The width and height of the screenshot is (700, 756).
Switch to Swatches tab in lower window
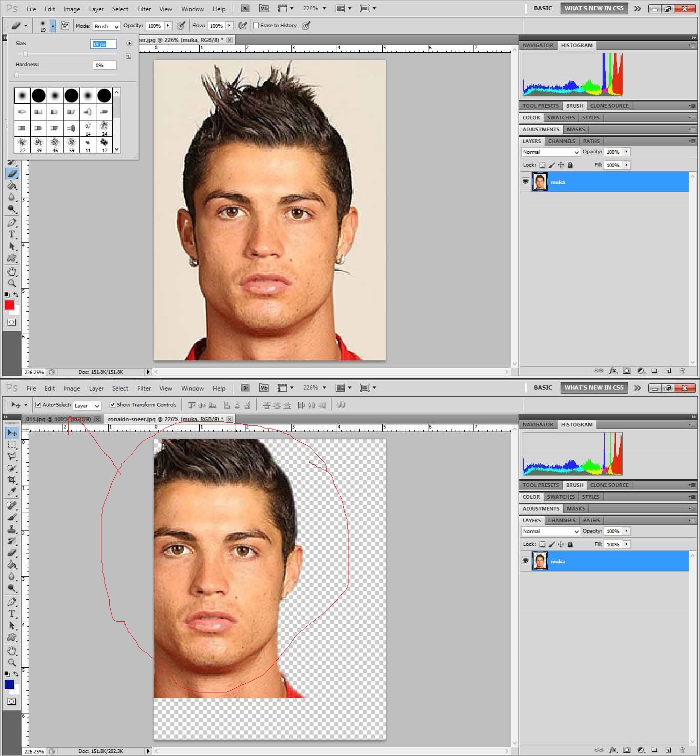[561, 497]
